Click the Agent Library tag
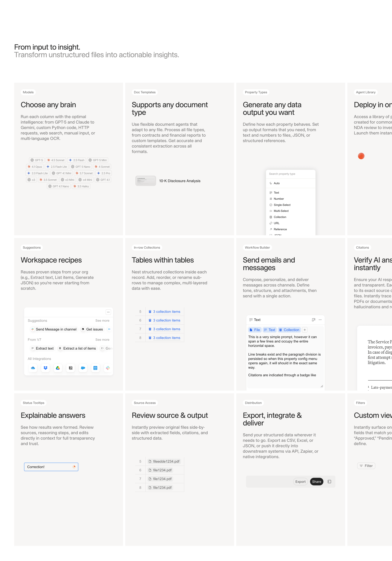The image size is (392, 561). [366, 92]
